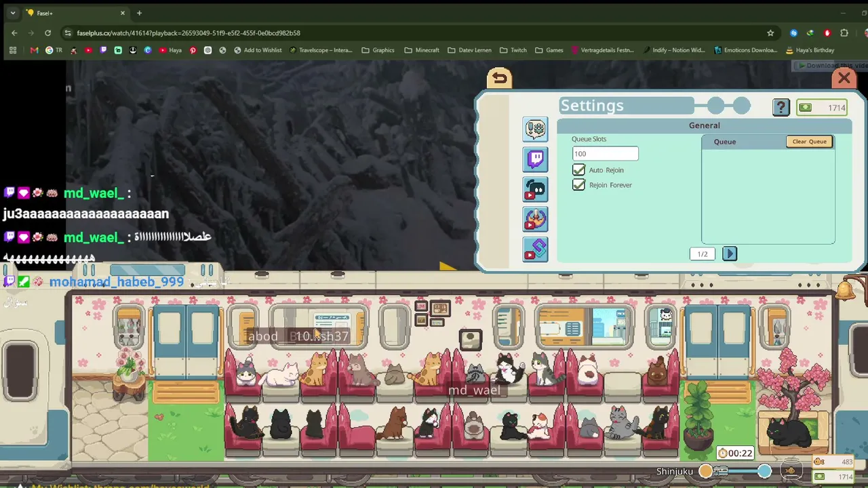The image size is (868, 488).
Task: Click the Shinjuku station label
Action: (675, 472)
